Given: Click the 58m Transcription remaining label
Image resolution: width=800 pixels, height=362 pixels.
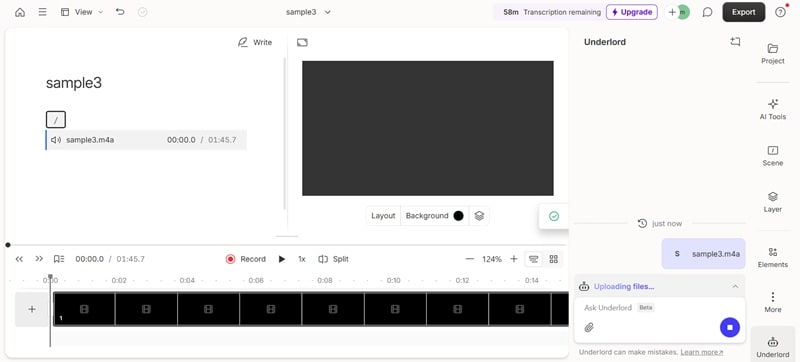Looking at the screenshot, I should [552, 12].
